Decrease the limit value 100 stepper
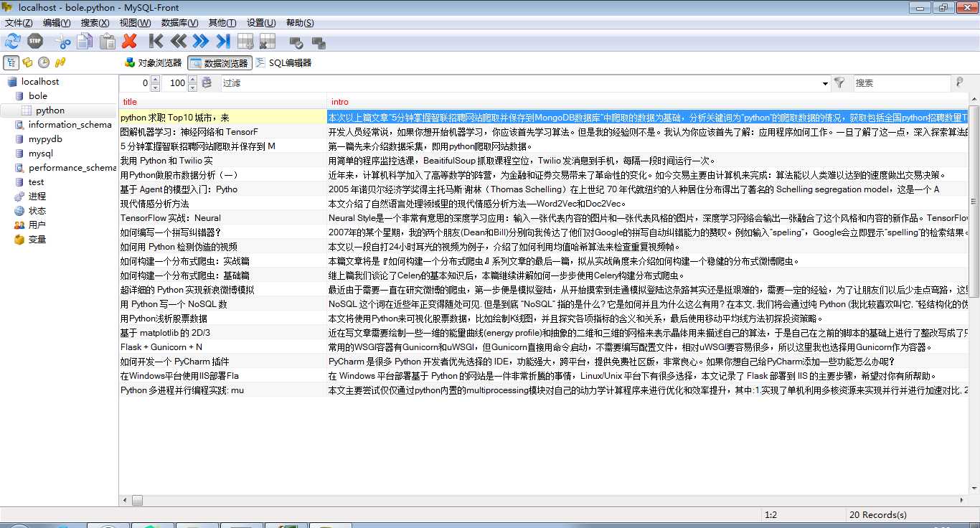The image size is (980, 528). coord(192,87)
